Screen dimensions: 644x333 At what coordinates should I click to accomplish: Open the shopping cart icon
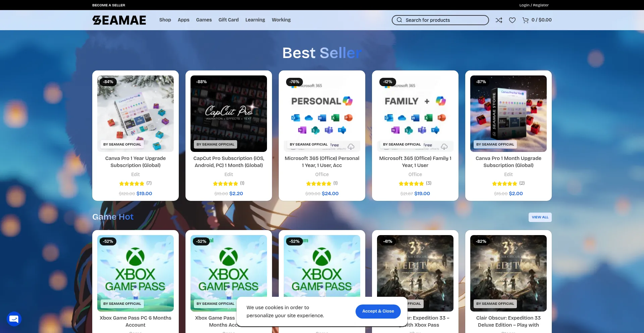click(x=525, y=20)
